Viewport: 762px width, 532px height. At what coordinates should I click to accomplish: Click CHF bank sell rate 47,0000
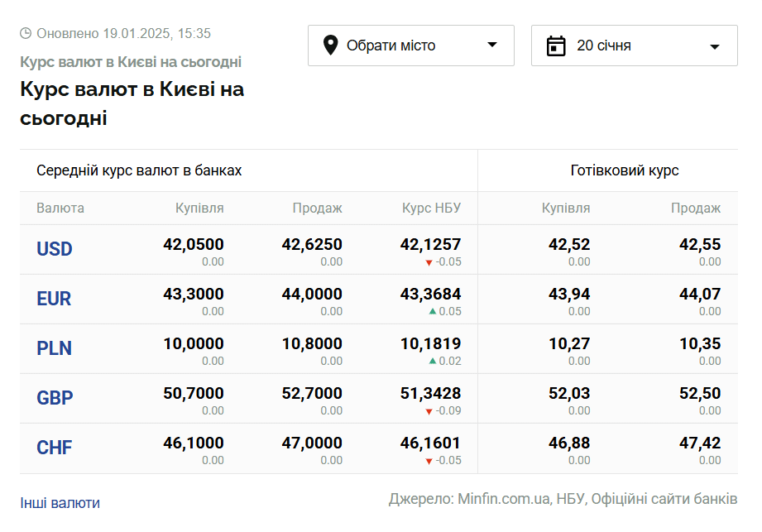[x=312, y=442]
